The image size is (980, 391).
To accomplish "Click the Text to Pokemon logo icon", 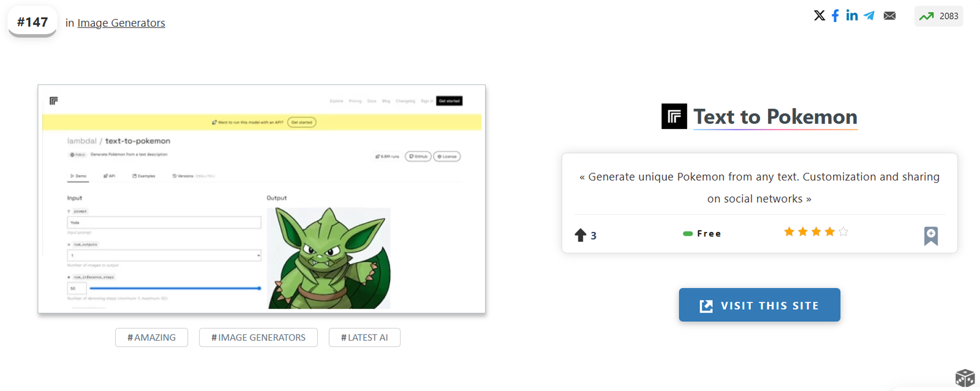I will (674, 116).
